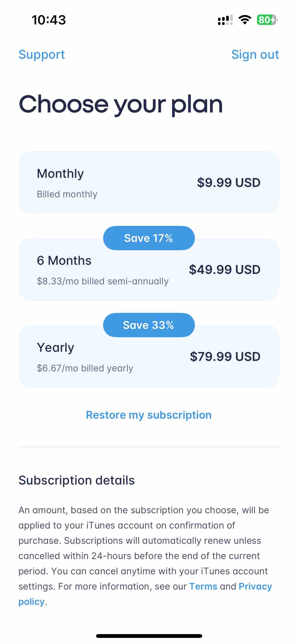Tap the Choose your plan title
The image size is (298, 644).
(121, 104)
